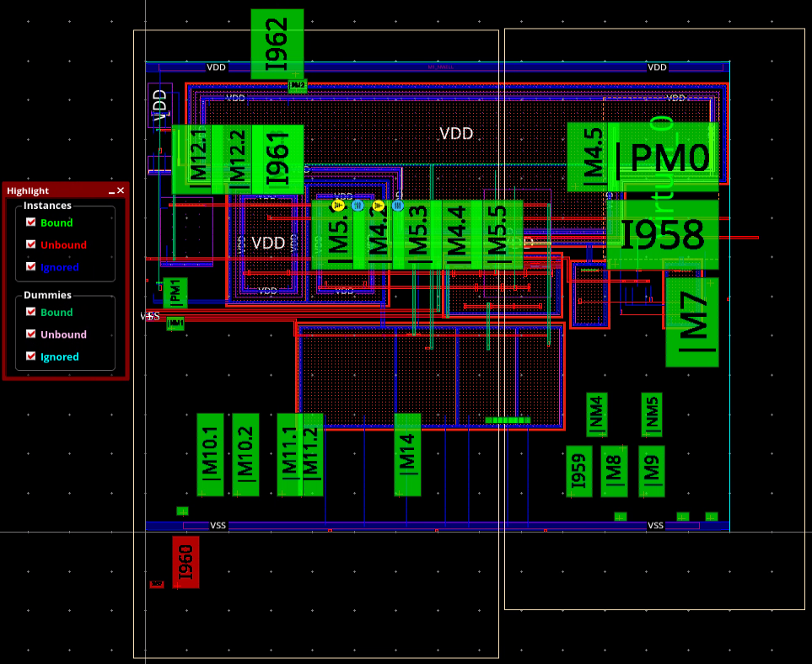Close the Highlight panel
812x664 pixels.
121,190
